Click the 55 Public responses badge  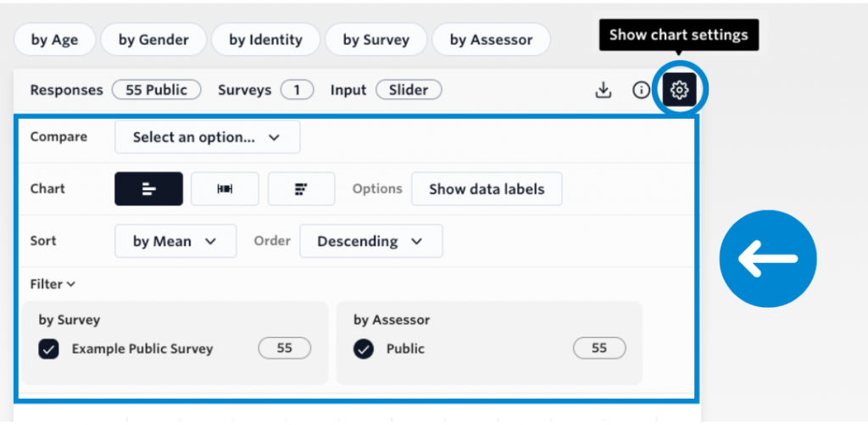(x=157, y=90)
